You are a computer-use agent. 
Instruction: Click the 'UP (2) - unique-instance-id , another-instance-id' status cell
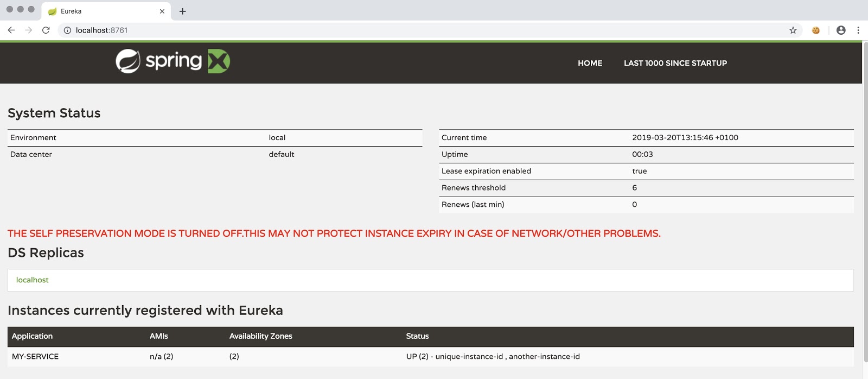click(493, 357)
